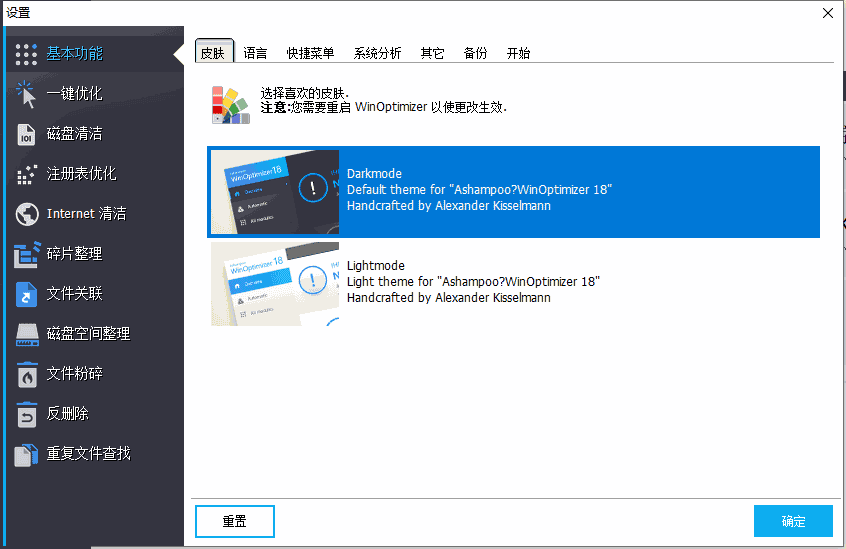Go to 反删除 settings
846x549 pixels.
pos(94,413)
